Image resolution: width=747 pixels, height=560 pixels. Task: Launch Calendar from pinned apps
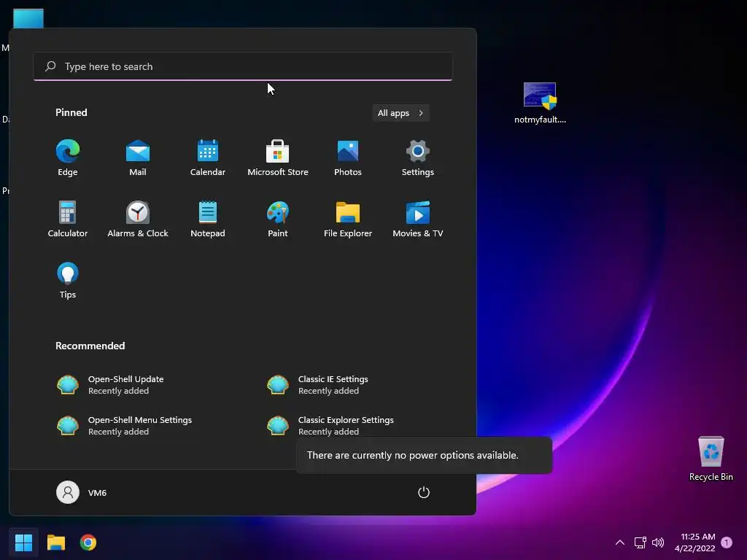pos(208,158)
